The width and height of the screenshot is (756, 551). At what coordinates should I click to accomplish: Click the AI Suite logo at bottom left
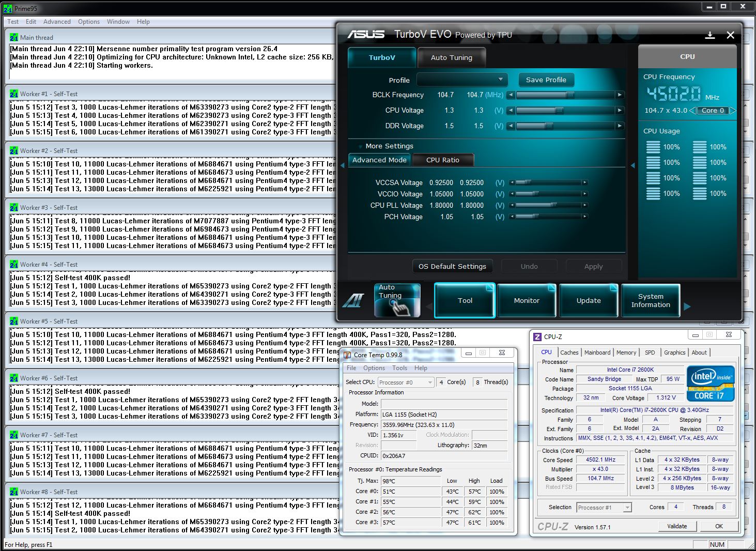pos(354,300)
